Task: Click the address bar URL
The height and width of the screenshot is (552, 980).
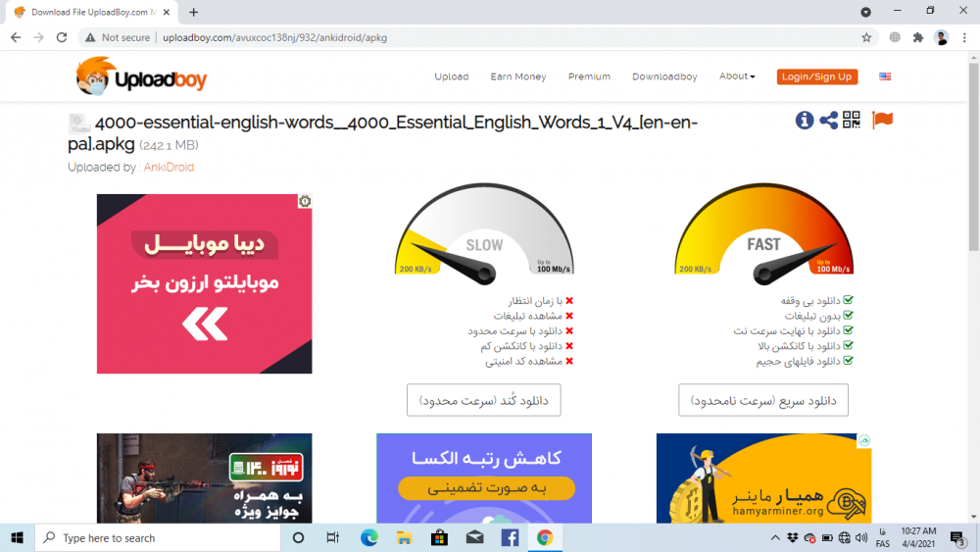Action: pos(275,37)
